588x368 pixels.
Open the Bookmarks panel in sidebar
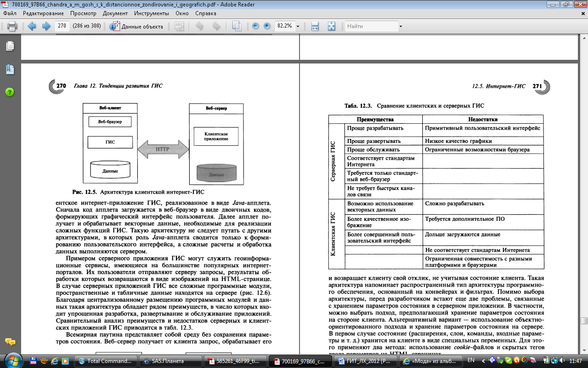(10, 69)
